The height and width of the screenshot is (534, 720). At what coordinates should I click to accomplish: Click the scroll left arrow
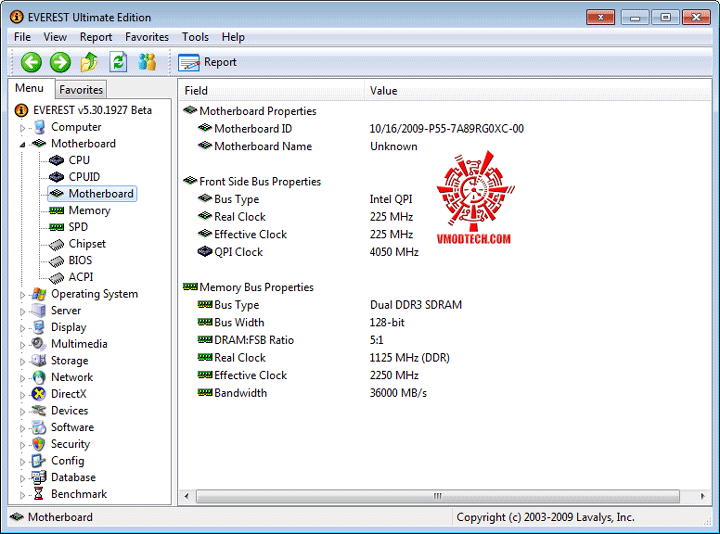pyautogui.click(x=186, y=496)
